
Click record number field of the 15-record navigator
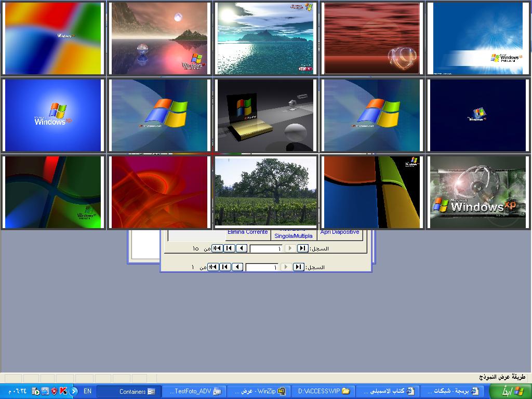coord(266,249)
